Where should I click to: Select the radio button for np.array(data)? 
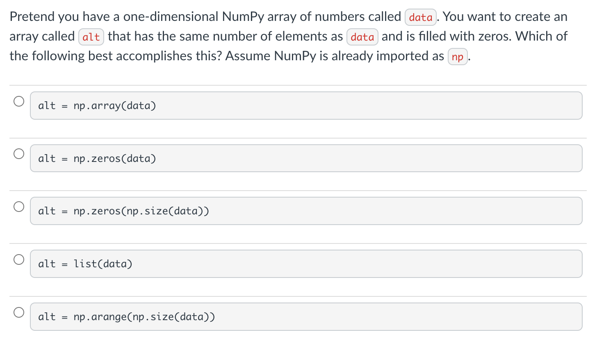19,101
